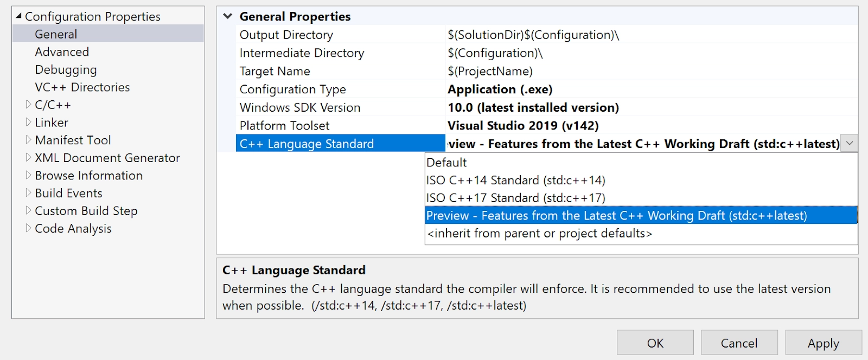Collapse the General Properties section chevron

pyautogui.click(x=228, y=16)
